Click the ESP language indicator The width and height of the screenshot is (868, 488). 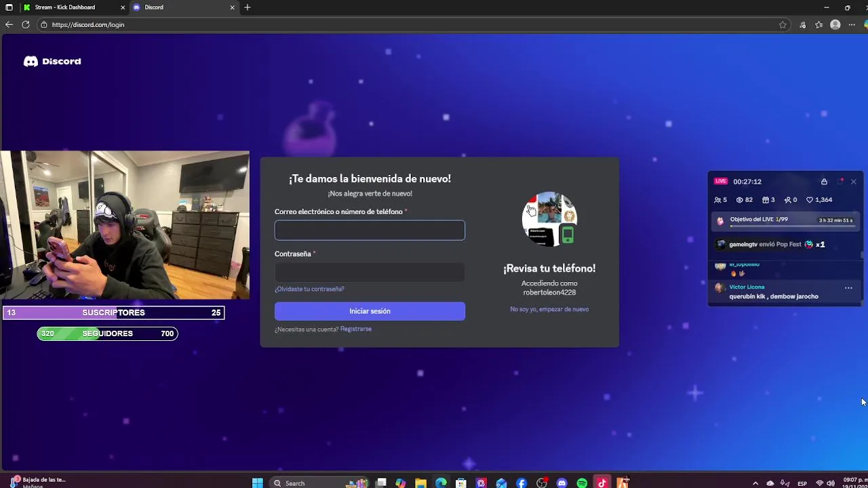tap(802, 483)
